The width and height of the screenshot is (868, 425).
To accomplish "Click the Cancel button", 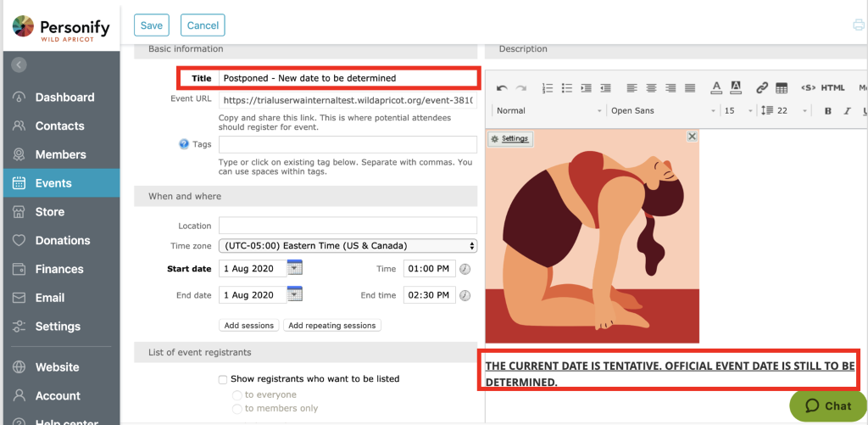I will coord(203,25).
